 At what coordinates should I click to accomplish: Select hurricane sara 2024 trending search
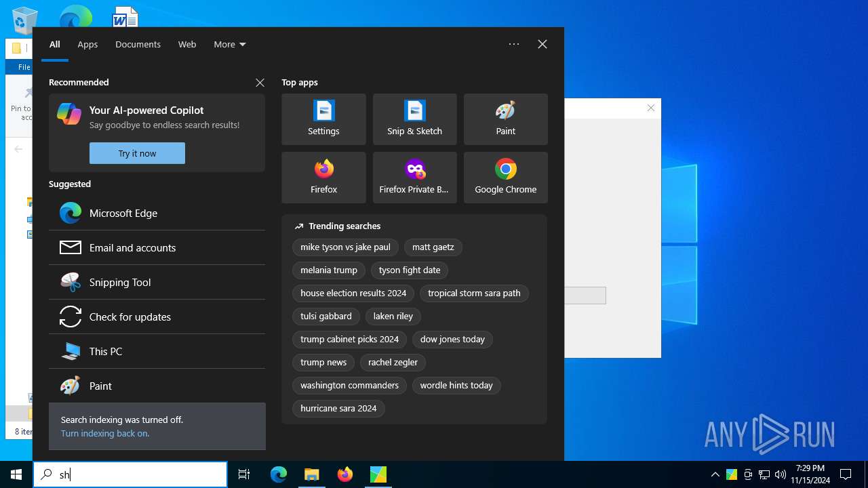tap(338, 409)
